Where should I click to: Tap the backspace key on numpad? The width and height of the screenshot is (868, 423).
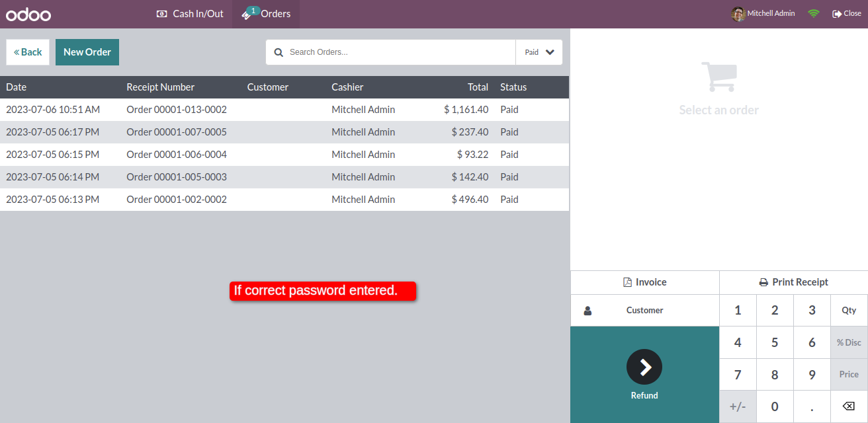click(x=849, y=406)
